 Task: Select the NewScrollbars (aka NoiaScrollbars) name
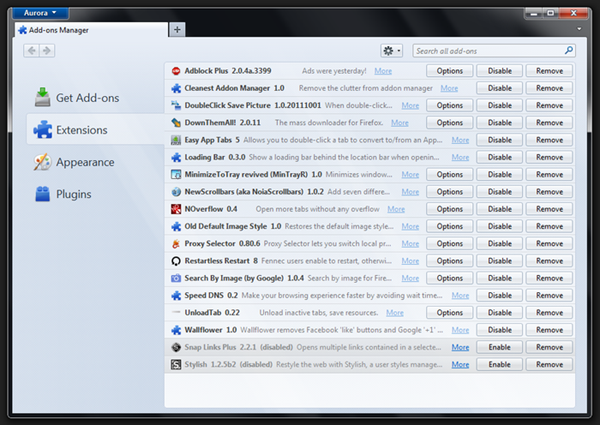pyautogui.click(x=244, y=192)
